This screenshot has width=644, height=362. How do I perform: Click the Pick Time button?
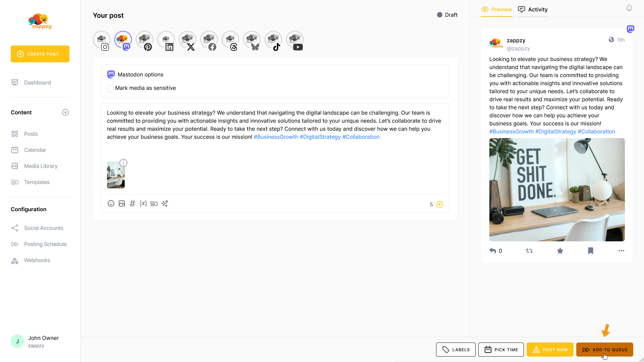point(501,350)
